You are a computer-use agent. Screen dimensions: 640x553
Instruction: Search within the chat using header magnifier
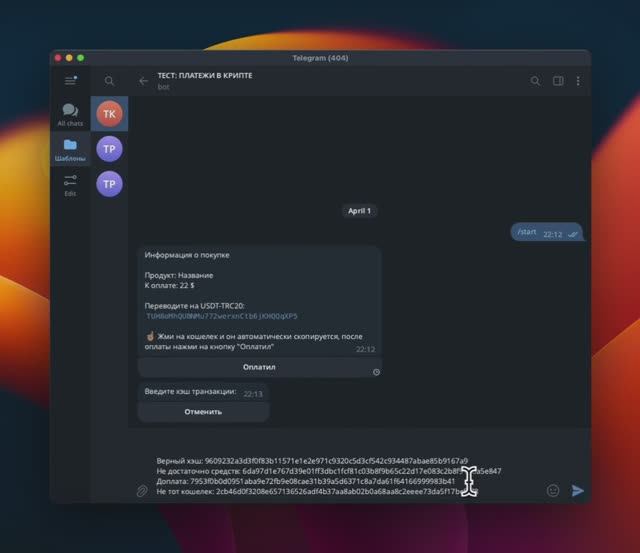535,81
